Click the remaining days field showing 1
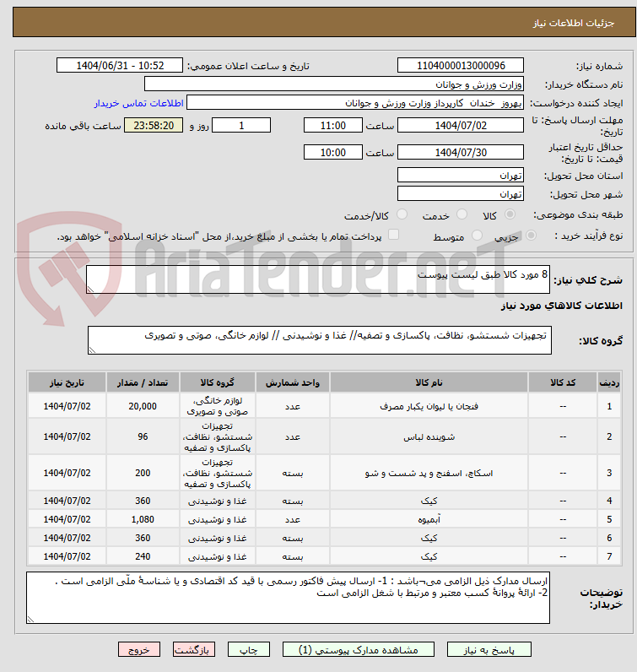Image resolution: width=637 pixels, height=672 pixels. [x=241, y=125]
